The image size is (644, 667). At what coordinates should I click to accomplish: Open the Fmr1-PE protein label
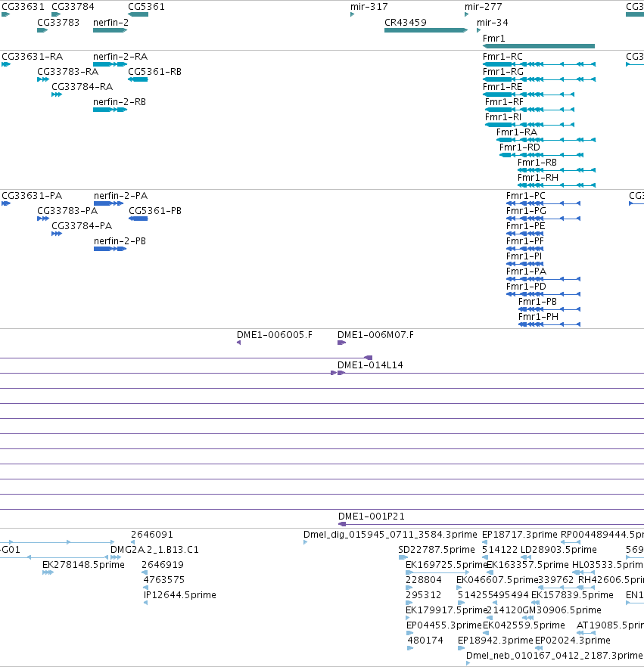tap(526, 226)
